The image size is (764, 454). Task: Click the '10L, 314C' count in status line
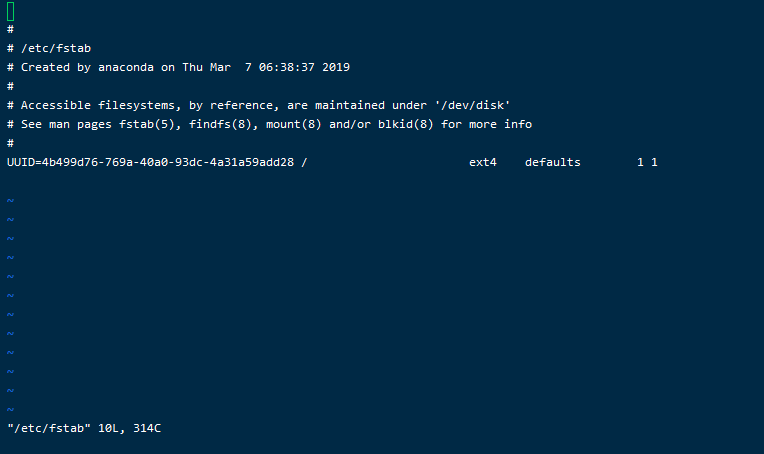(130, 428)
